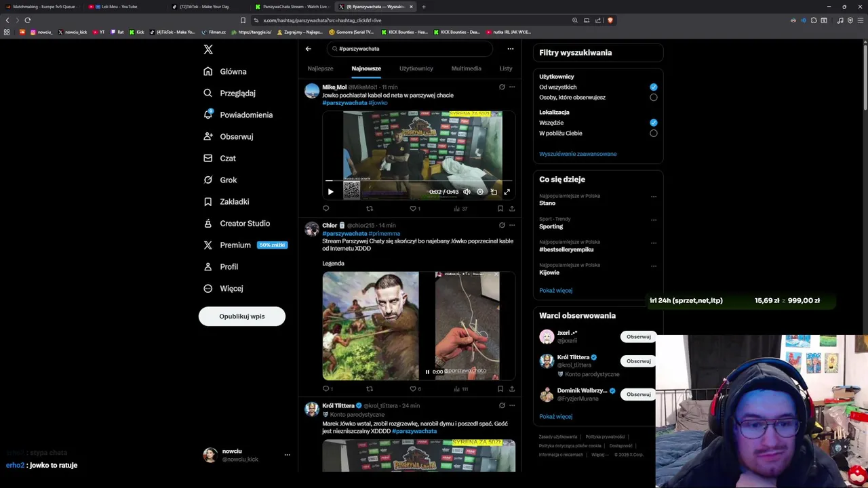Image resolution: width=868 pixels, height=488 pixels.
Task: Open Zakładki bookmarks
Action: (x=226, y=201)
